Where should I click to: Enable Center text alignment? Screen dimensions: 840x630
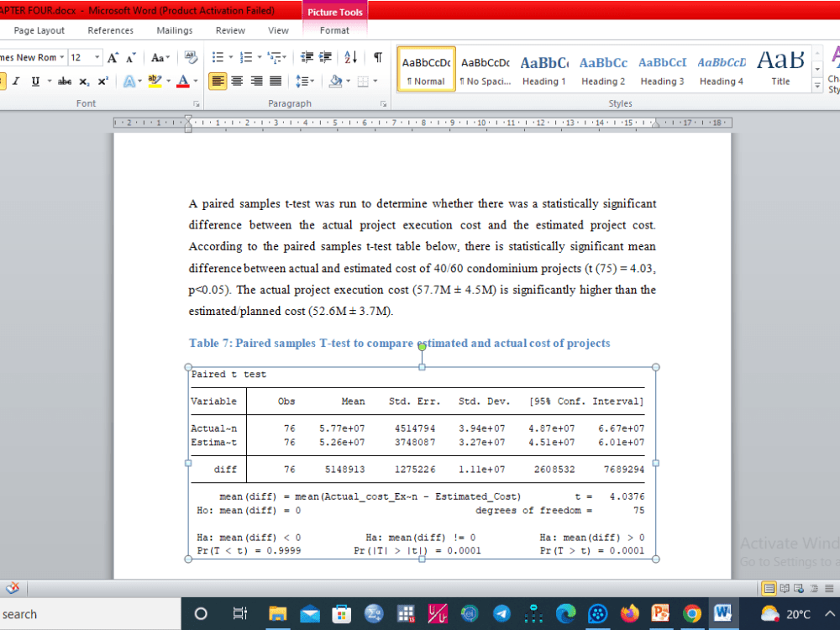(x=238, y=81)
